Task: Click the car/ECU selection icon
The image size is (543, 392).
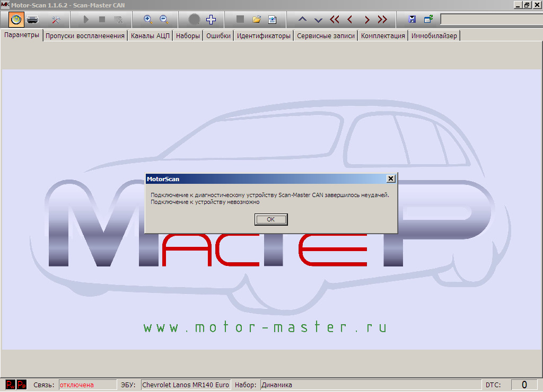Action: [x=32, y=20]
